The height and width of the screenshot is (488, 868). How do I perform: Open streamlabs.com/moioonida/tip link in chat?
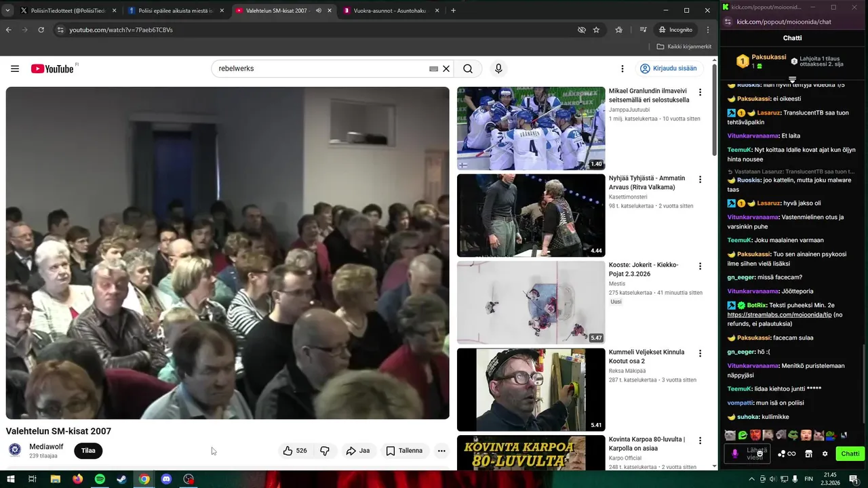pyautogui.click(x=778, y=314)
